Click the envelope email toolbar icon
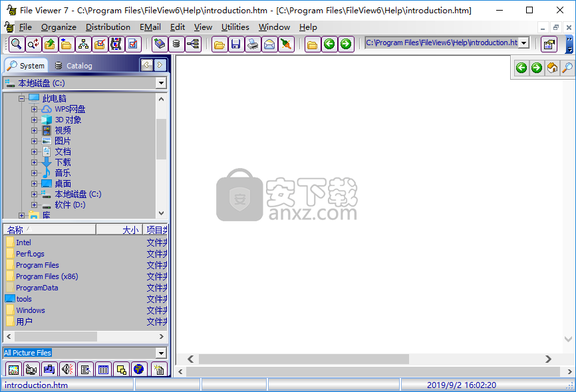Screen dimensions: 576x392 click(269, 45)
